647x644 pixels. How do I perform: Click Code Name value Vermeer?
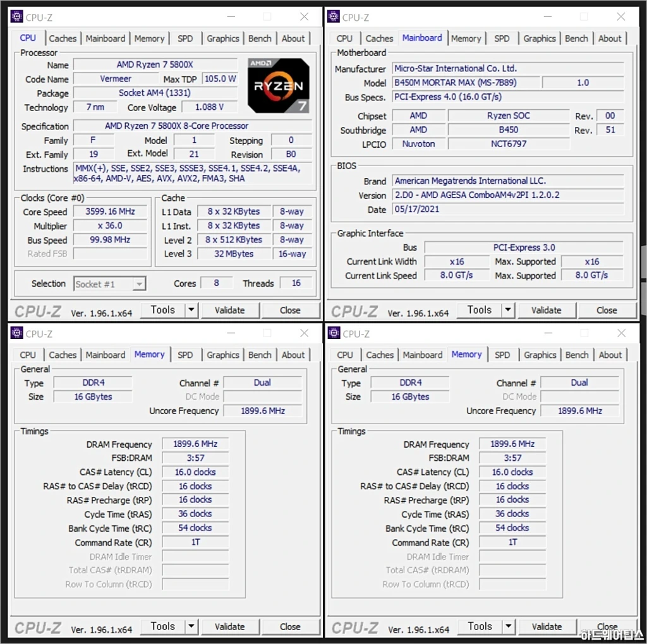pyautogui.click(x=115, y=79)
